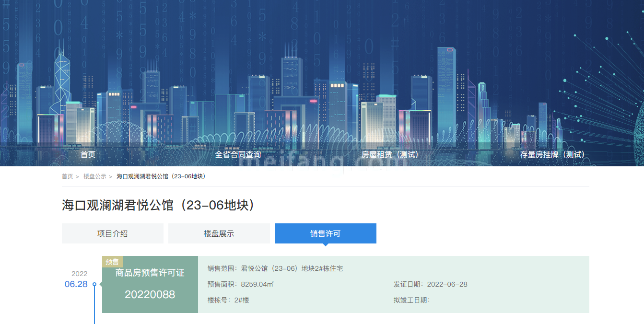This screenshot has width=644, height=324.
Task: Open 存量房挂牌（测试） navigation item
Action: tap(552, 154)
